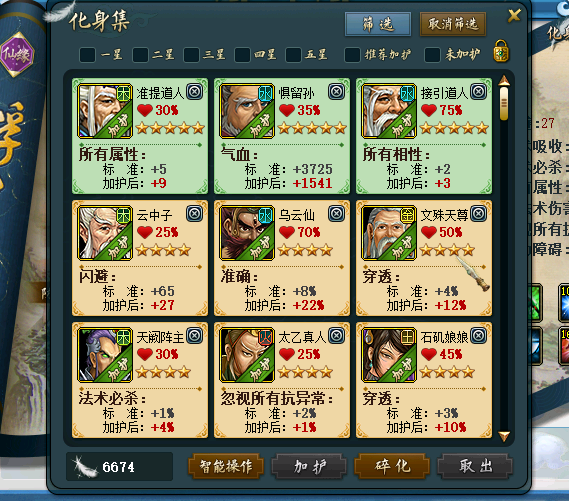Viewport: 569px width, 501px height.
Task: Click the 取消筛选 button
Action: (x=453, y=24)
